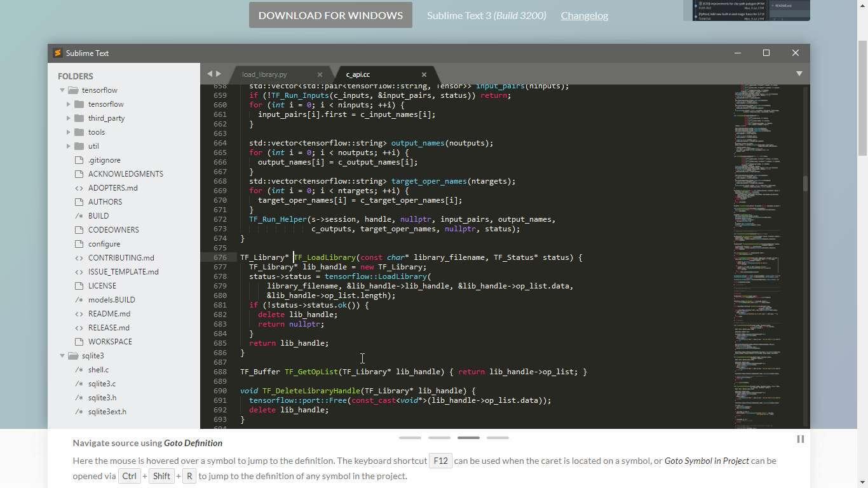This screenshot has width=868, height=488.
Task: Show the fourth slideshow slide indicator
Action: pyautogui.click(x=498, y=438)
